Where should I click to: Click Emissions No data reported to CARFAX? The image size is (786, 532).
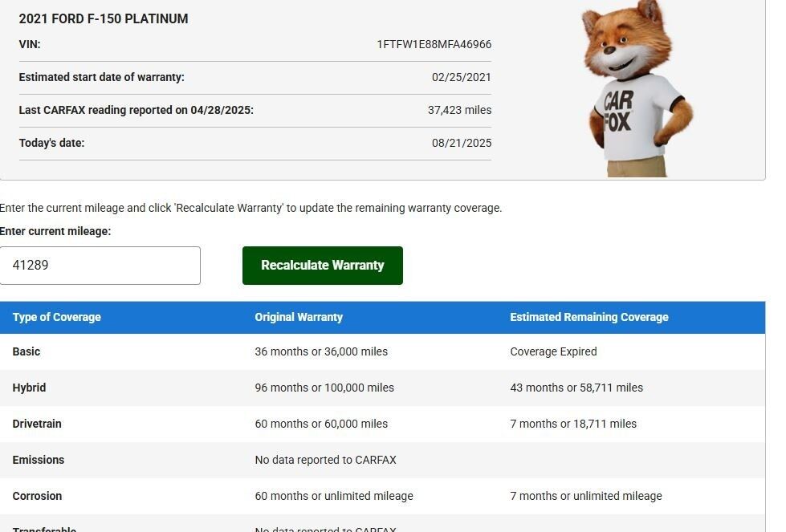(x=325, y=460)
